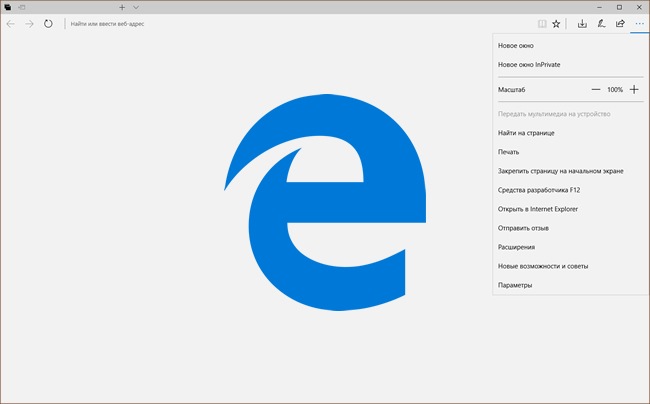This screenshot has width=650, height=404.
Task: Open reading view book icon
Action: point(542,24)
